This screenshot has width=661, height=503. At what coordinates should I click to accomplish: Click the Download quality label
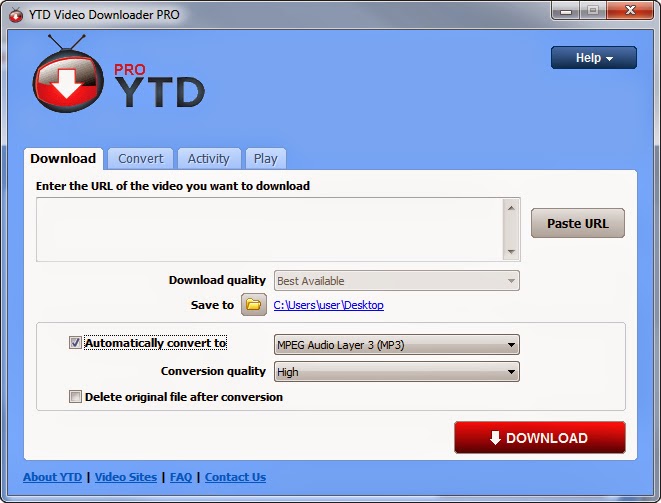(x=217, y=280)
